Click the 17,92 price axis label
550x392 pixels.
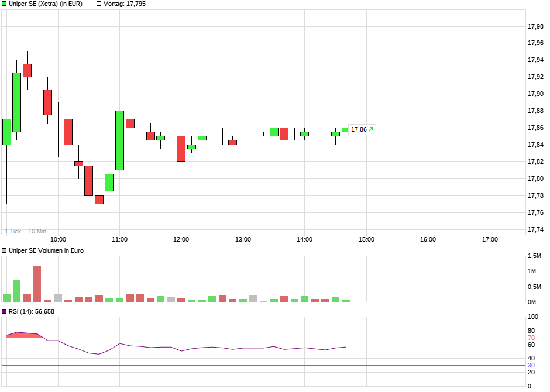coord(535,77)
